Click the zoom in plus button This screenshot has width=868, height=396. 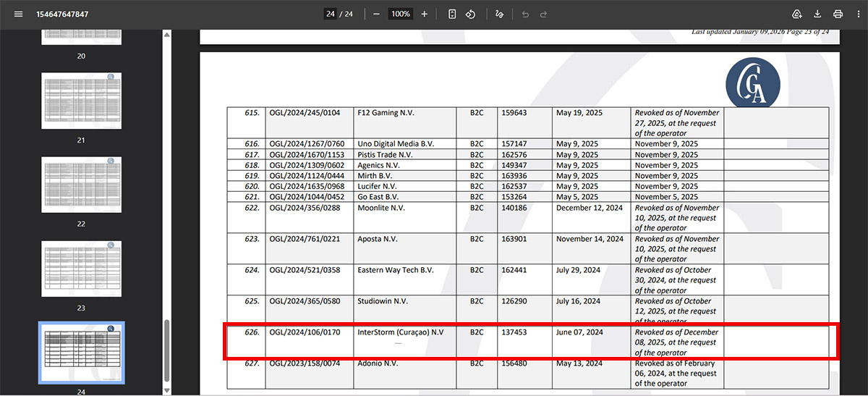pyautogui.click(x=424, y=14)
